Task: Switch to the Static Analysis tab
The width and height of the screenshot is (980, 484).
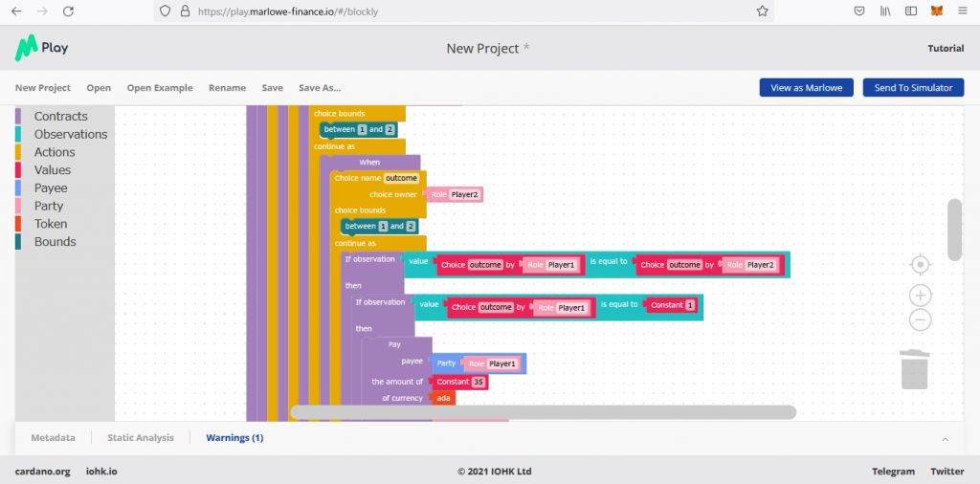Action: [x=141, y=438]
